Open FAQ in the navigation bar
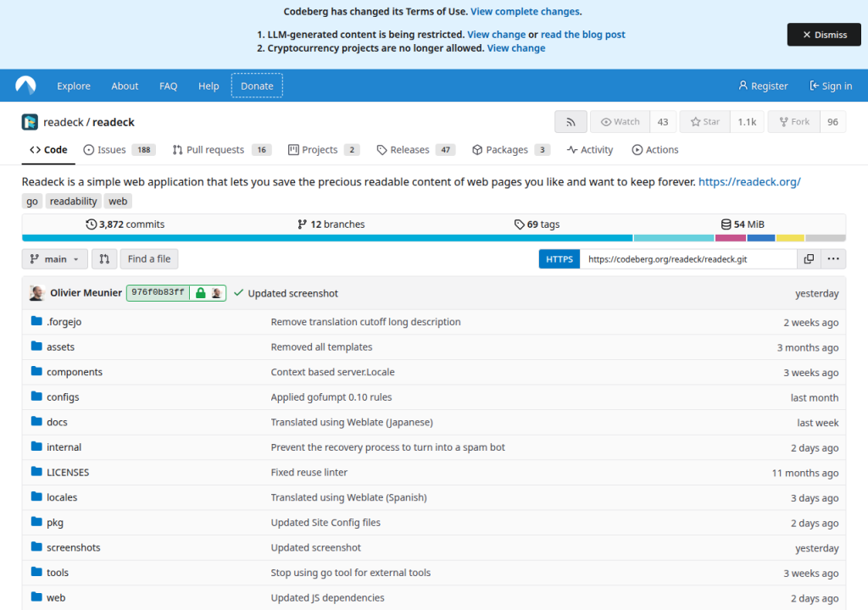868x610 pixels. tap(169, 86)
